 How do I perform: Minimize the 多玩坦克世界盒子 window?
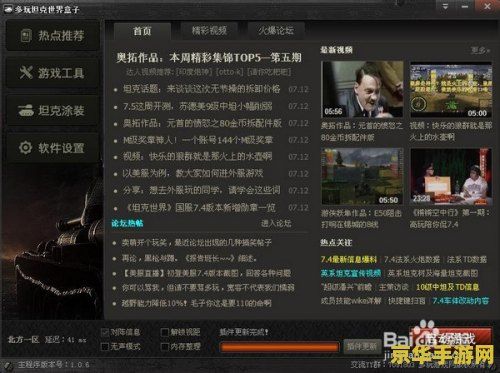pyautogui.click(x=465, y=6)
